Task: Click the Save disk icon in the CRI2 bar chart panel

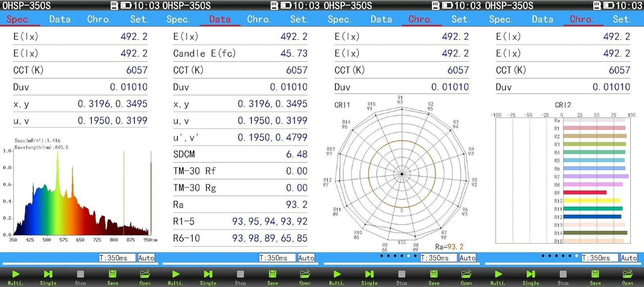Action: click(x=595, y=275)
